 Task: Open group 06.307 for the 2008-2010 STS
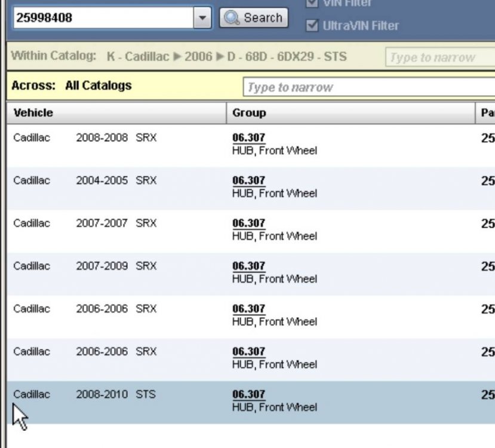[248, 395]
